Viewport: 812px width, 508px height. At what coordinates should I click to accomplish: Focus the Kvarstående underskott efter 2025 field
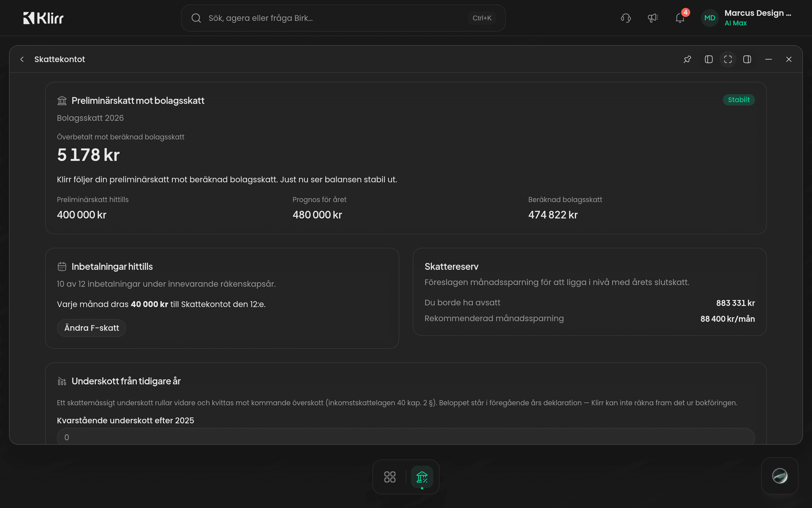(406, 436)
